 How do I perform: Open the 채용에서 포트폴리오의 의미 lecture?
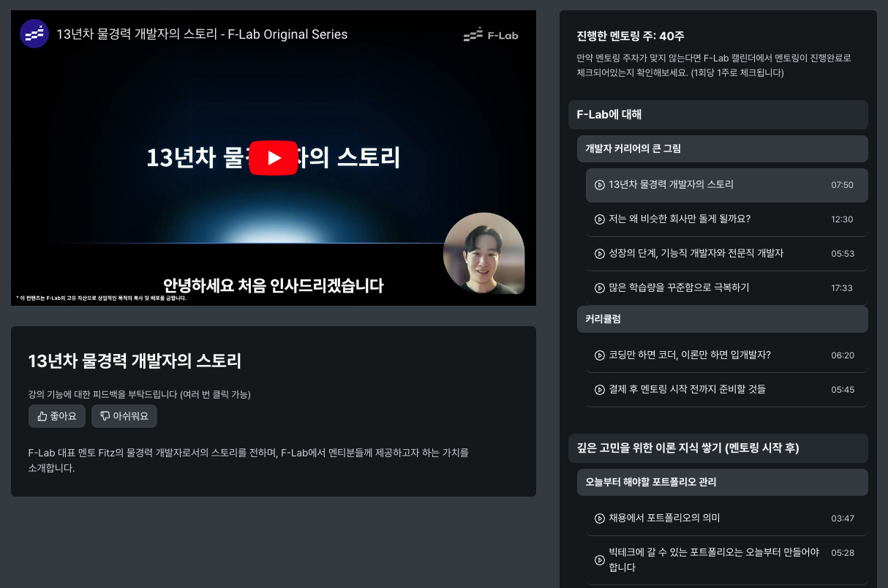pos(664,519)
